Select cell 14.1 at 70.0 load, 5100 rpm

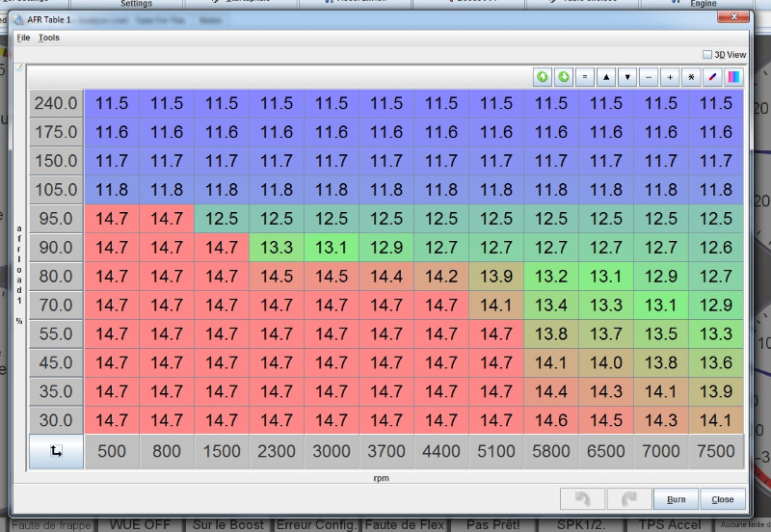pos(496,305)
